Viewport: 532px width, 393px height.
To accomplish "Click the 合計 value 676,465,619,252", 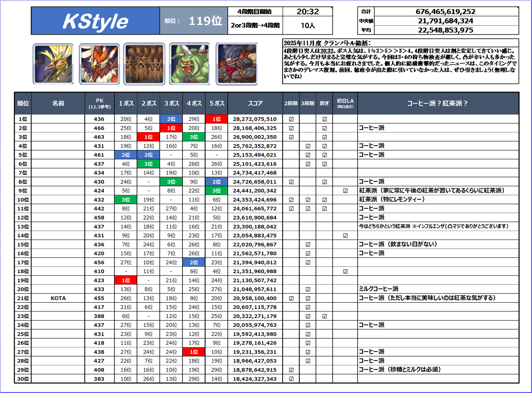I will coord(445,12).
